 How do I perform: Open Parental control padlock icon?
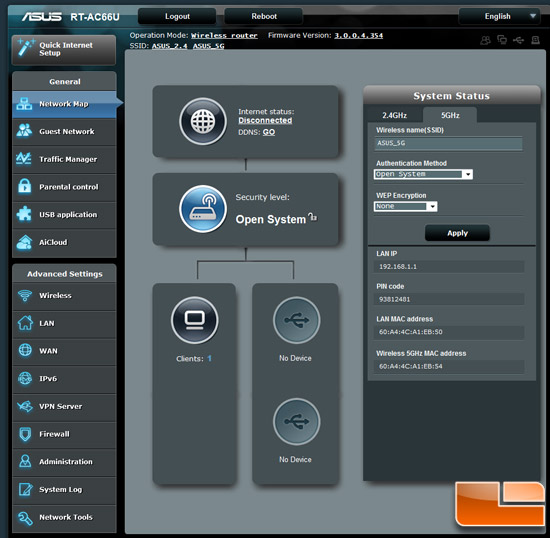[x=25, y=186]
